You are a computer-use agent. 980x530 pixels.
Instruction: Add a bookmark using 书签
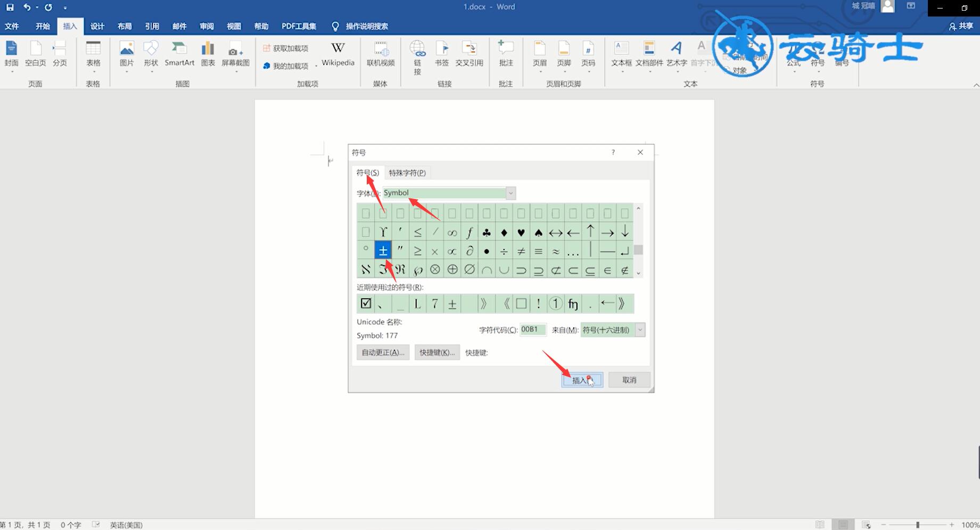click(442, 54)
